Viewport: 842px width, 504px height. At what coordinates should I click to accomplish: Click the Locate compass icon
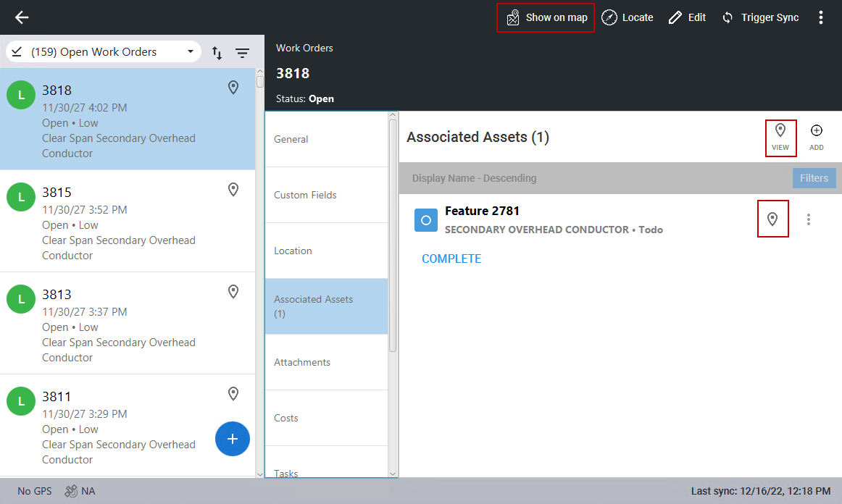click(609, 17)
